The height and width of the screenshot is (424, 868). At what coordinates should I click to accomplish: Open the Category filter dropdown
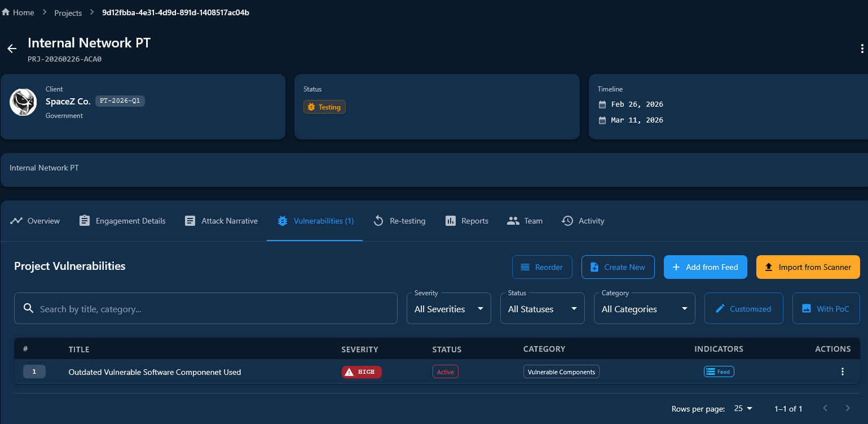[645, 308]
